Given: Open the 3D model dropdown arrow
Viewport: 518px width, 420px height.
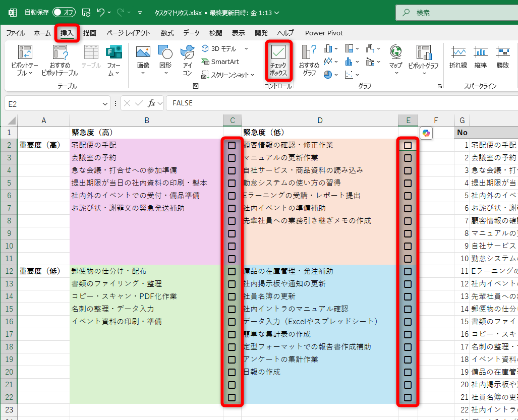Looking at the screenshot, I should [247, 49].
